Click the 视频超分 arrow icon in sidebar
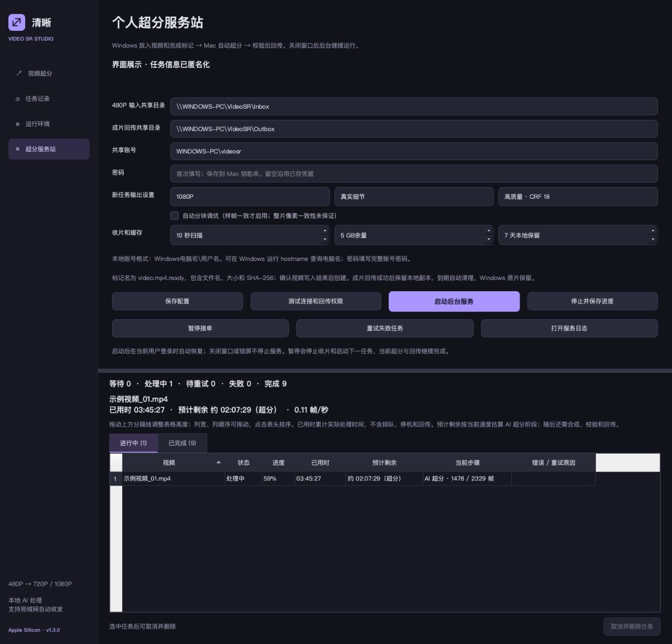 (x=18, y=73)
